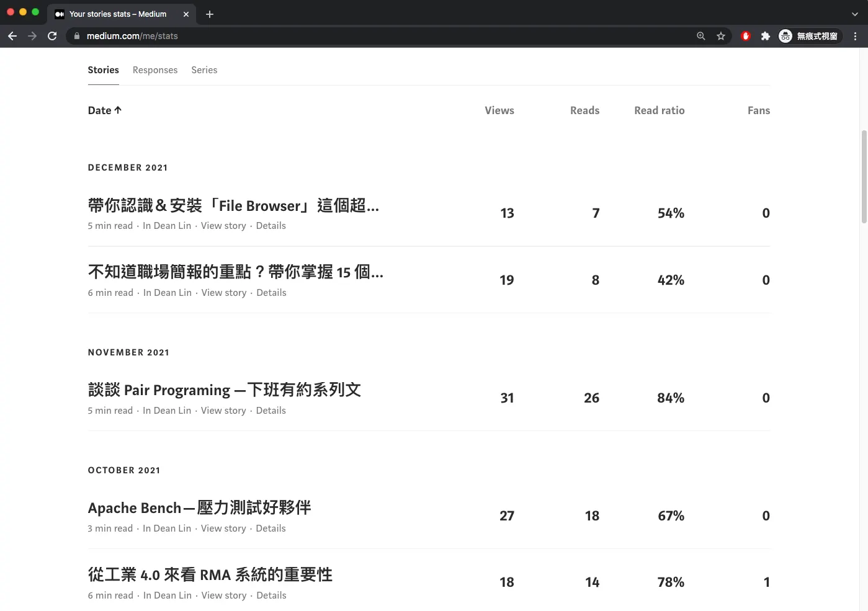
Task: Sort stories by Fans
Action: click(759, 110)
